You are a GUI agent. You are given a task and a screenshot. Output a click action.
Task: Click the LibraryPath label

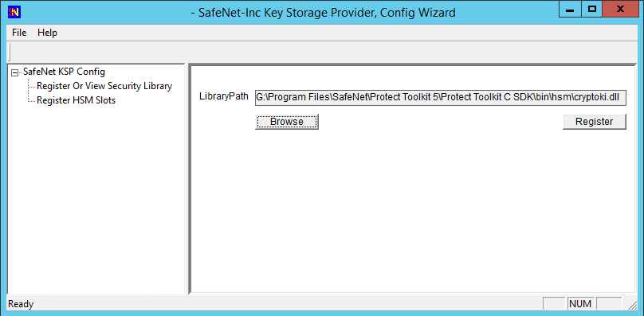pos(224,96)
